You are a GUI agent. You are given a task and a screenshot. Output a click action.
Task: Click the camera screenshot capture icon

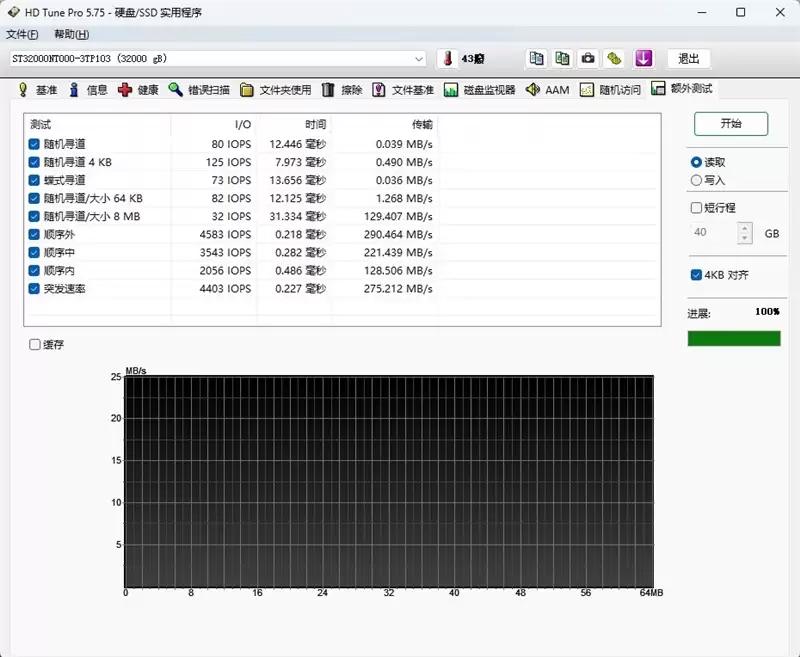tap(587, 58)
